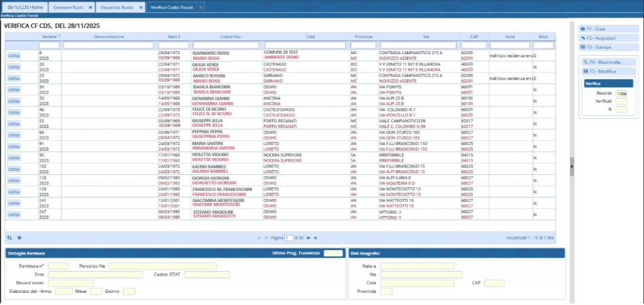Click F5 - Modifica button
The height and width of the screenshot is (305, 644).
608,71
